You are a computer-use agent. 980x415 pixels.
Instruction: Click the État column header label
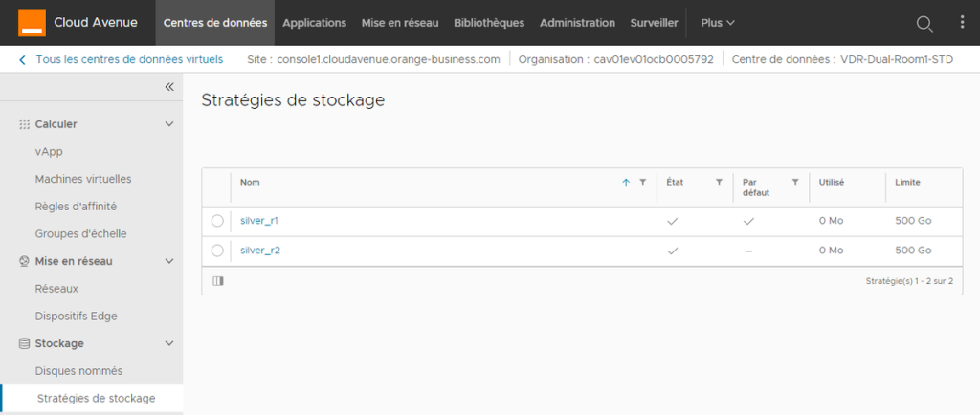[675, 183]
